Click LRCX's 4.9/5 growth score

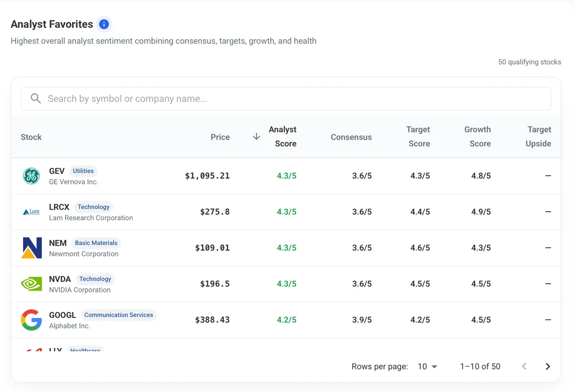click(x=481, y=212)
